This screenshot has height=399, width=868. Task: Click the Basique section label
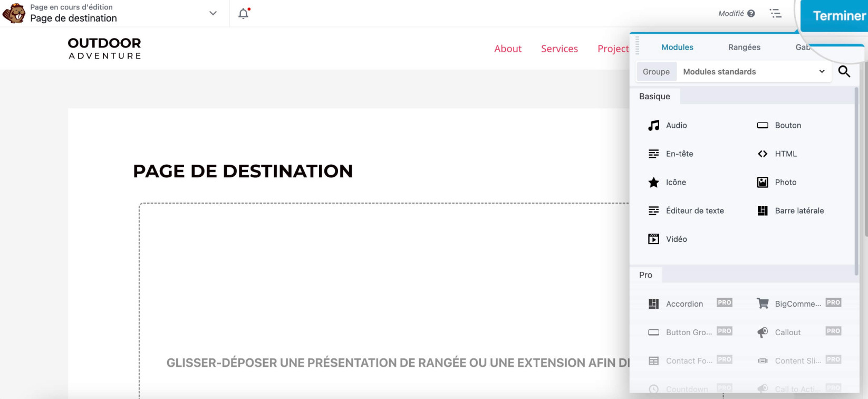tap(654, 96)
